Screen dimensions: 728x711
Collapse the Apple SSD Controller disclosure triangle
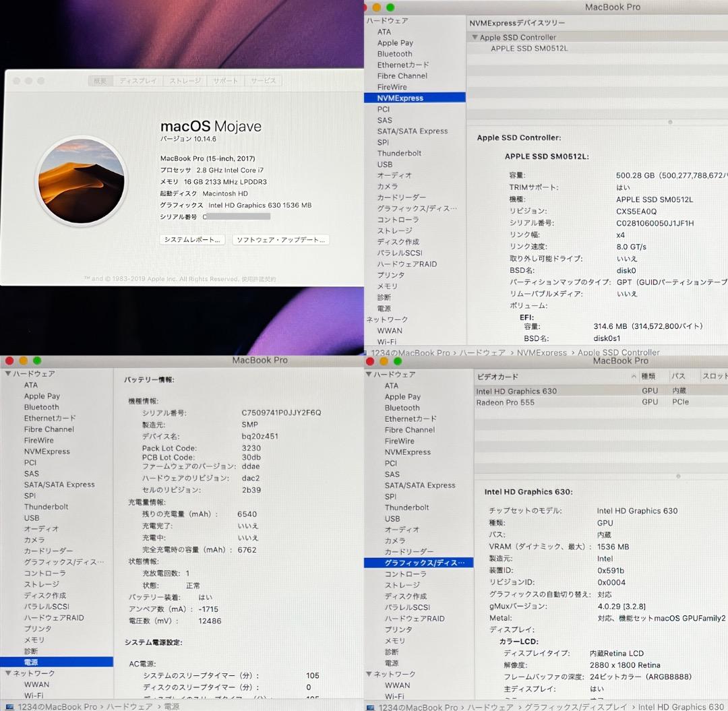[476, 37]
